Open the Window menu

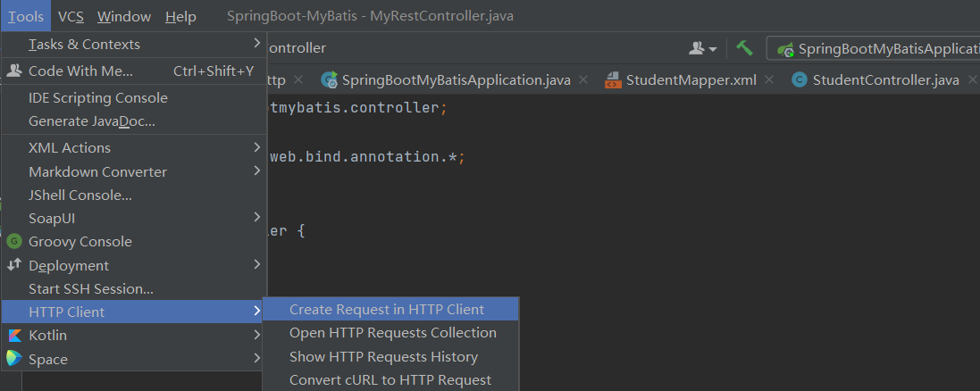(x=124, y=16)
